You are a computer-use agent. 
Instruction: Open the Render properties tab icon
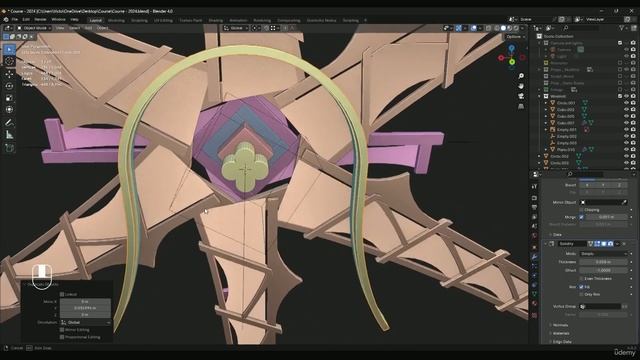pyautogui.click(x=534, y=198)
